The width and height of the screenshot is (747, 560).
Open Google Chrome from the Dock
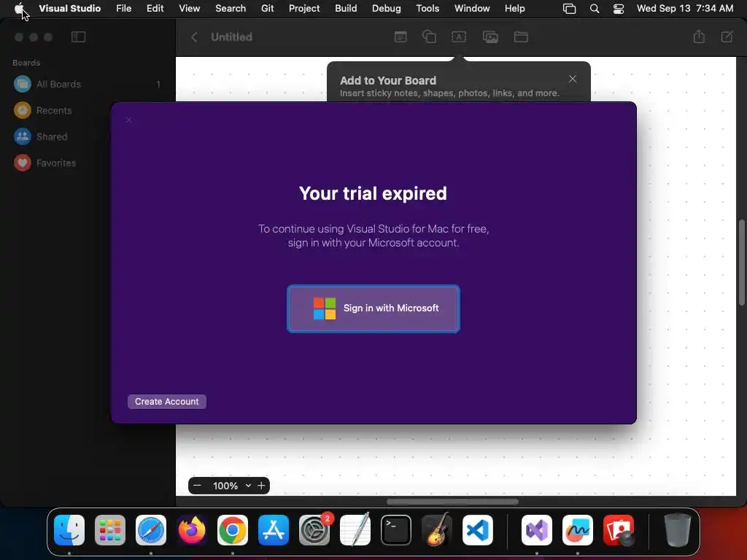[233, 530]
